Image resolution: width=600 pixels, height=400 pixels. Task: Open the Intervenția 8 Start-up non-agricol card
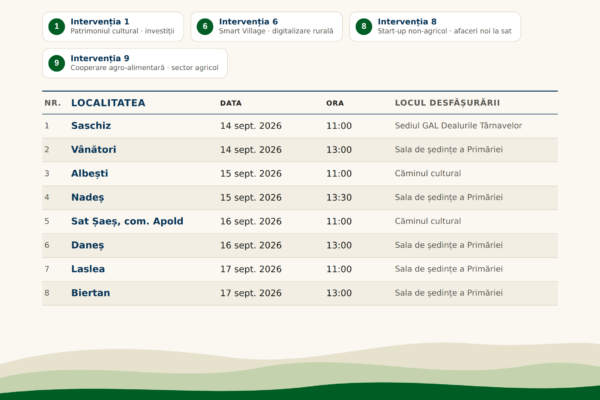[435, 26]
